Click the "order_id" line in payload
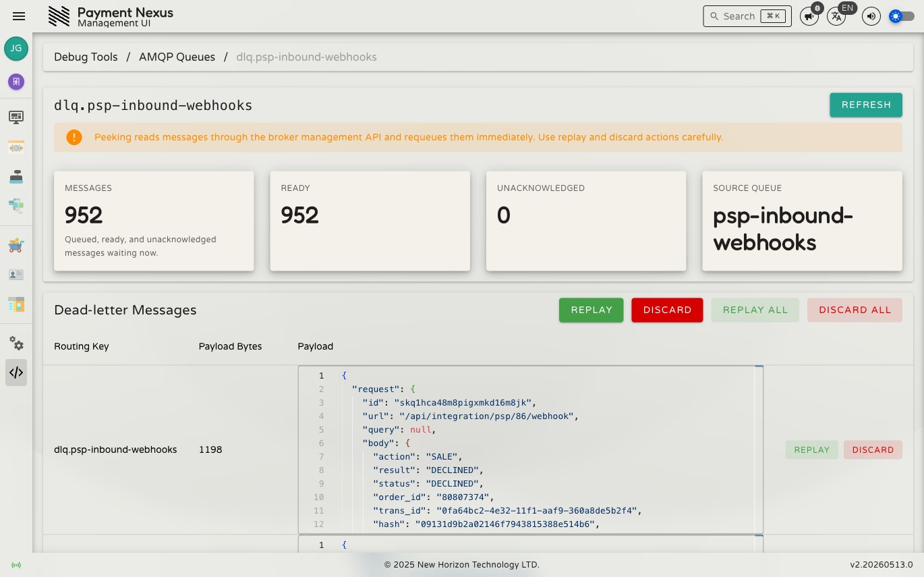 [x=434, y=497]
